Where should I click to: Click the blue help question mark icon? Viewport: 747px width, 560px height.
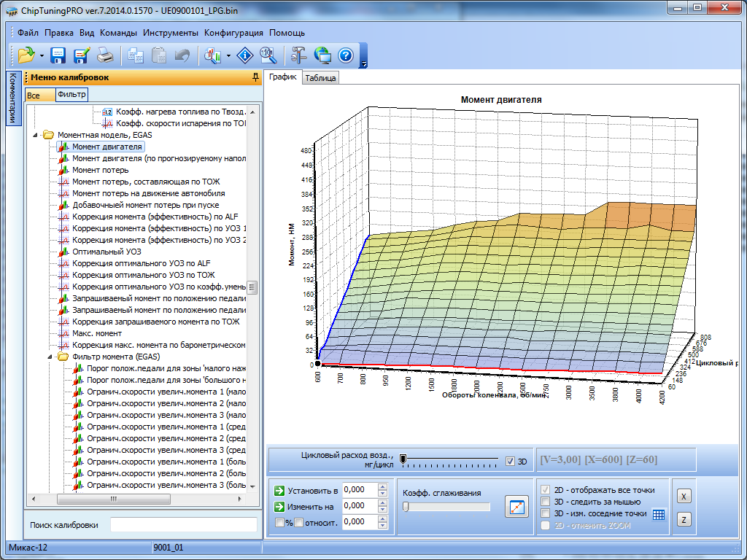pos(345,55)
